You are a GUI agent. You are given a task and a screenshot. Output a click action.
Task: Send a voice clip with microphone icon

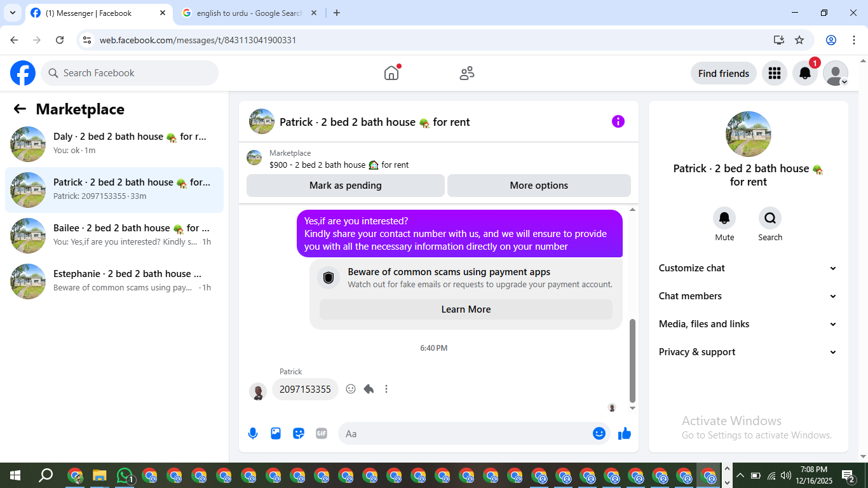point(253,433)
